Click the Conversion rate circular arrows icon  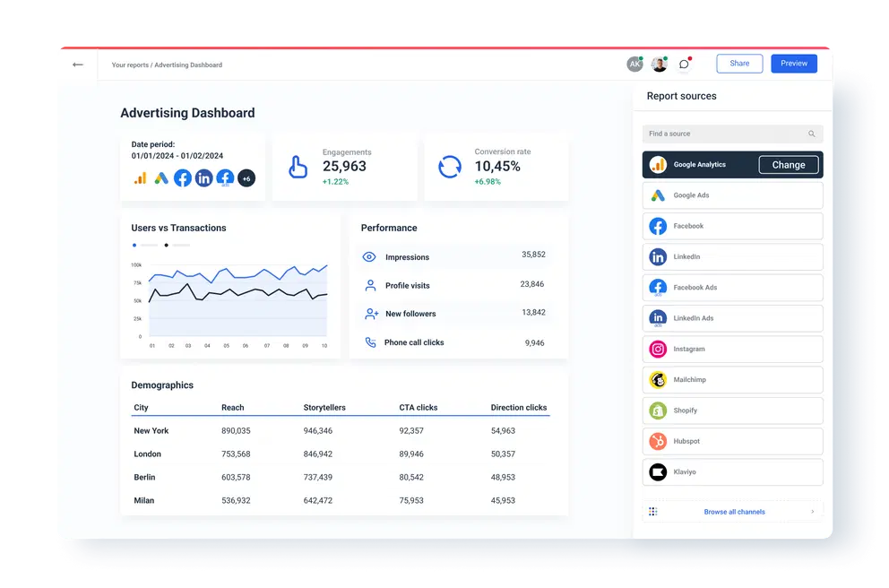448,167
